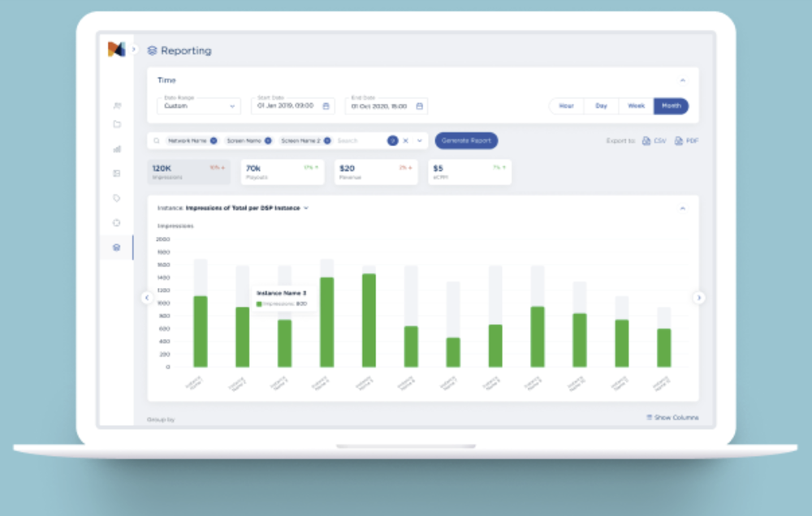Open the users section in sidebar

117,105
